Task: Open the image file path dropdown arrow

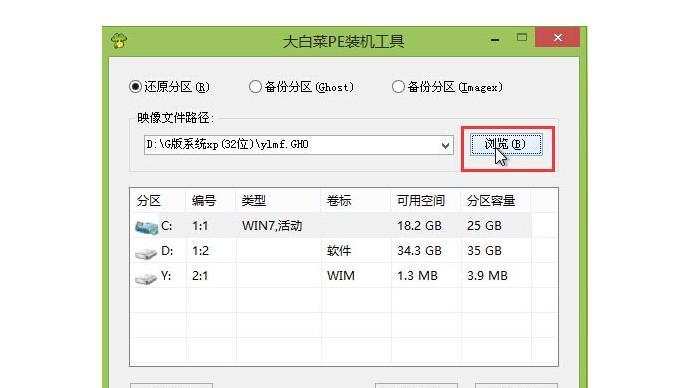Action: pos(445,145)
